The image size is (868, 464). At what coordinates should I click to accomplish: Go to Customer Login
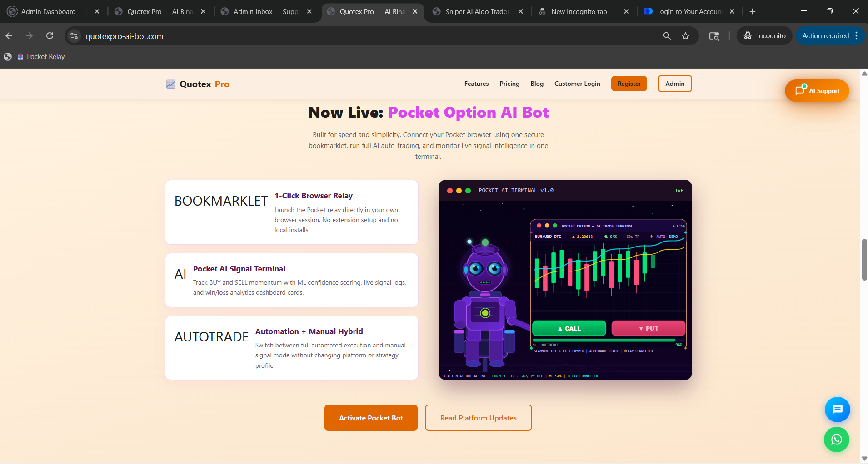pyautogui.click(x=577, y=84)
